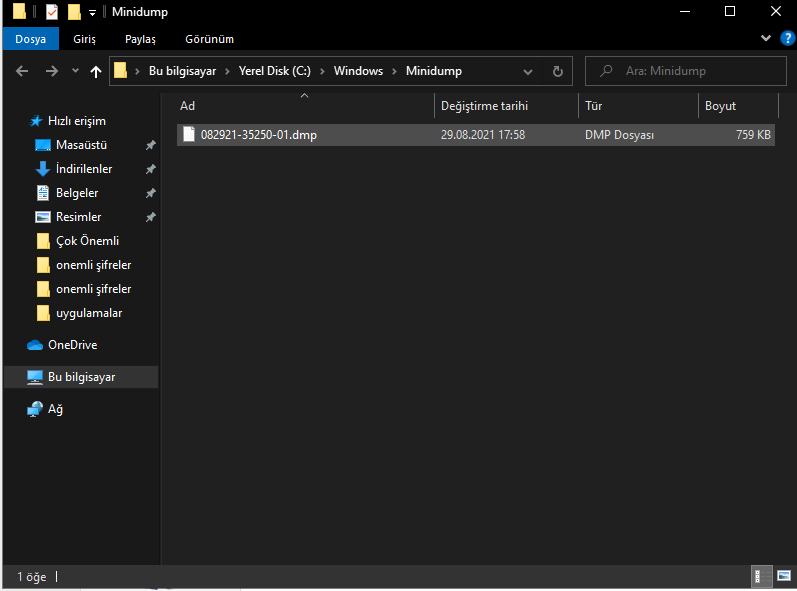This screenshot has width=797, height=591.
Task: Click the Belgeler document icon
Action: [43, 193]
